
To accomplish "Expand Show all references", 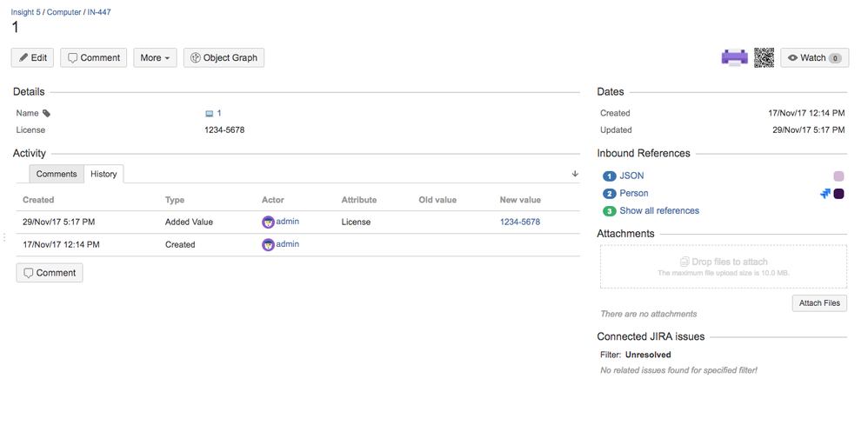I will coord(658,211).
